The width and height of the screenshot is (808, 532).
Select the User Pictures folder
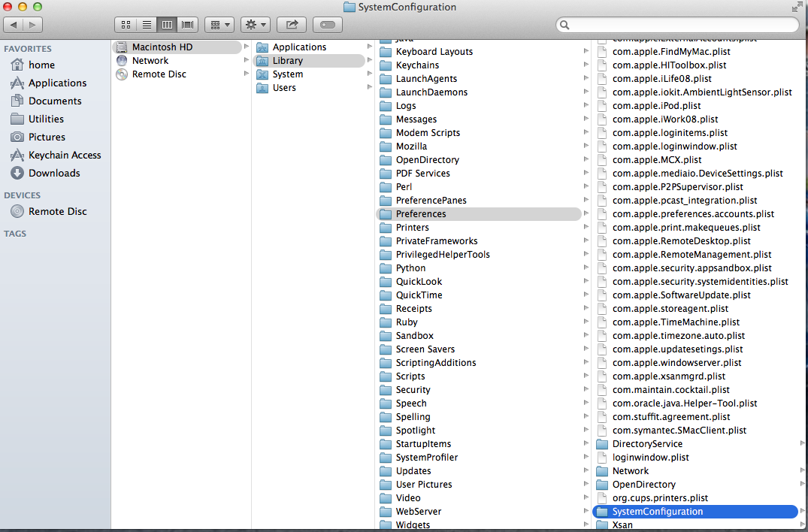point(480,484)
